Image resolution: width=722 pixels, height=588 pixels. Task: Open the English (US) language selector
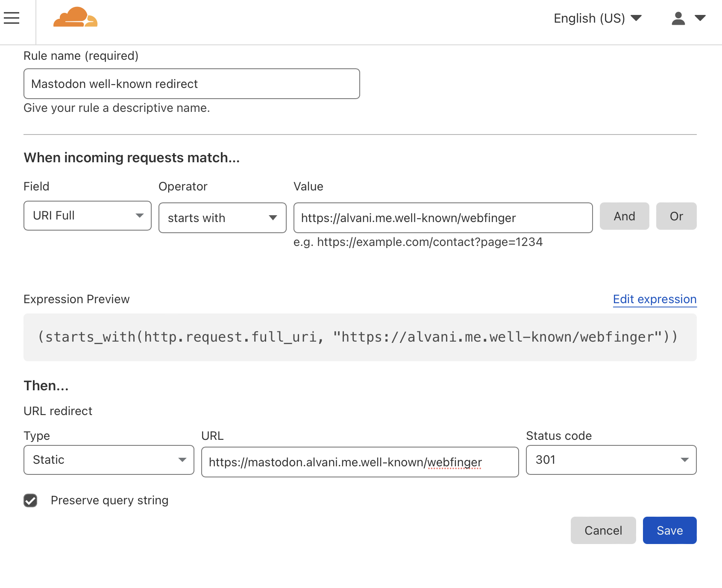point(597,18)
